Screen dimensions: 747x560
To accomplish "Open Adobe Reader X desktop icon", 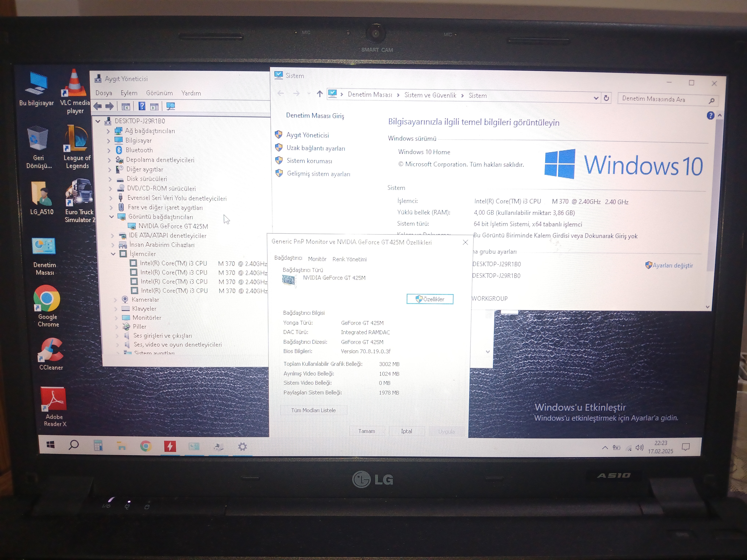I will pos(54,407).
